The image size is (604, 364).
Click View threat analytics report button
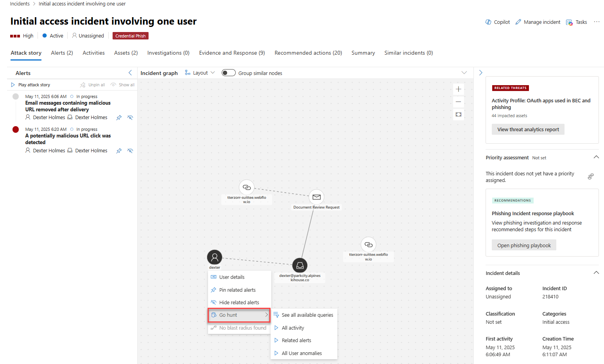528,130
